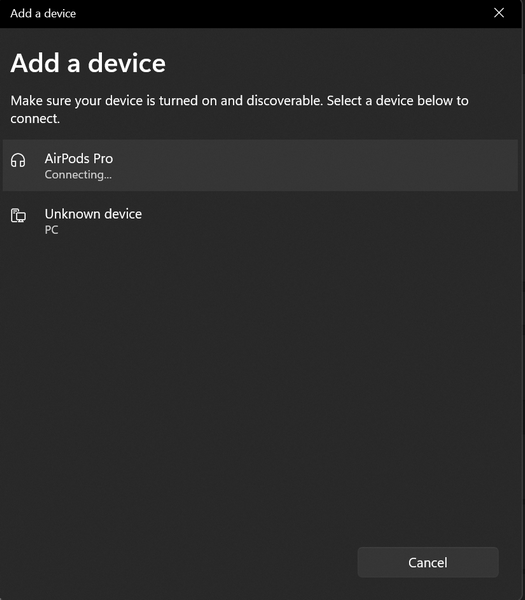
Task: Click the Connecting... status text
Action: click(78, 174)
